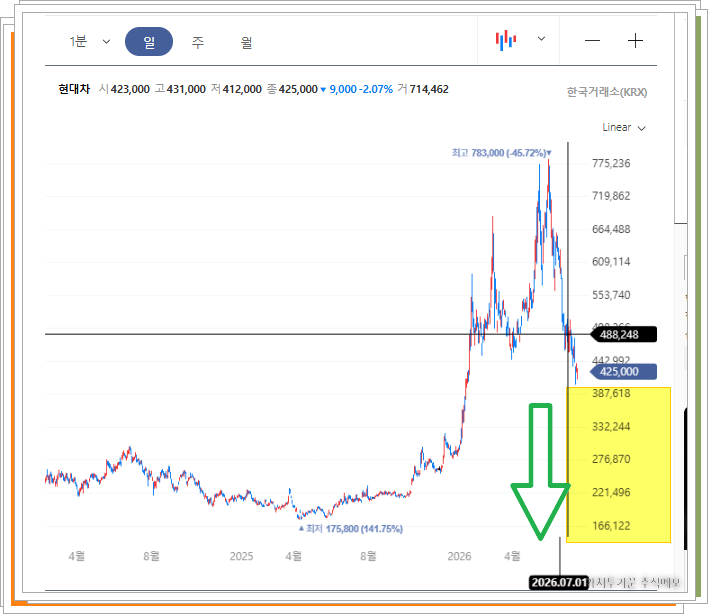Open the Linear scale dropdown
The width and height of the screenshot is (708, 614).
[x=624, y=128]
